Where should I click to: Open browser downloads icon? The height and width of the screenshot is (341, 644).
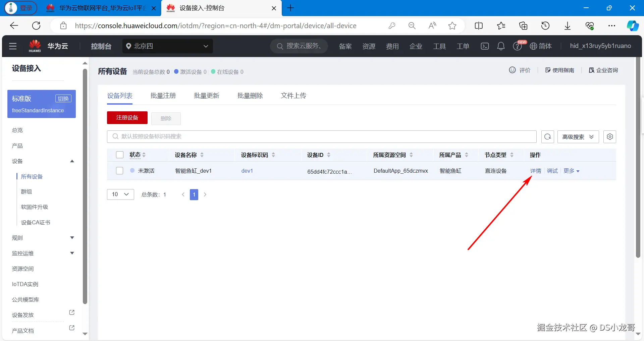point(568,26)
